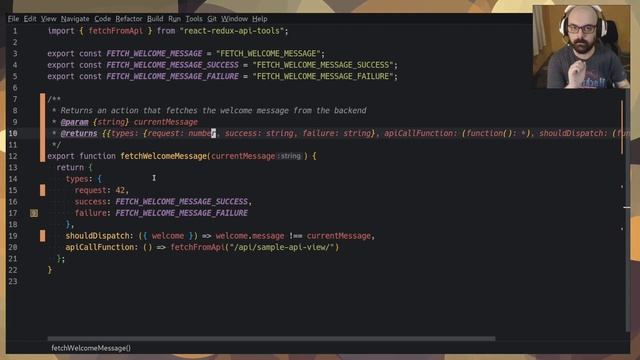640x360 pixels.
Task: Click the apiCallFunction key on line 20
Action: pos(100,247)
